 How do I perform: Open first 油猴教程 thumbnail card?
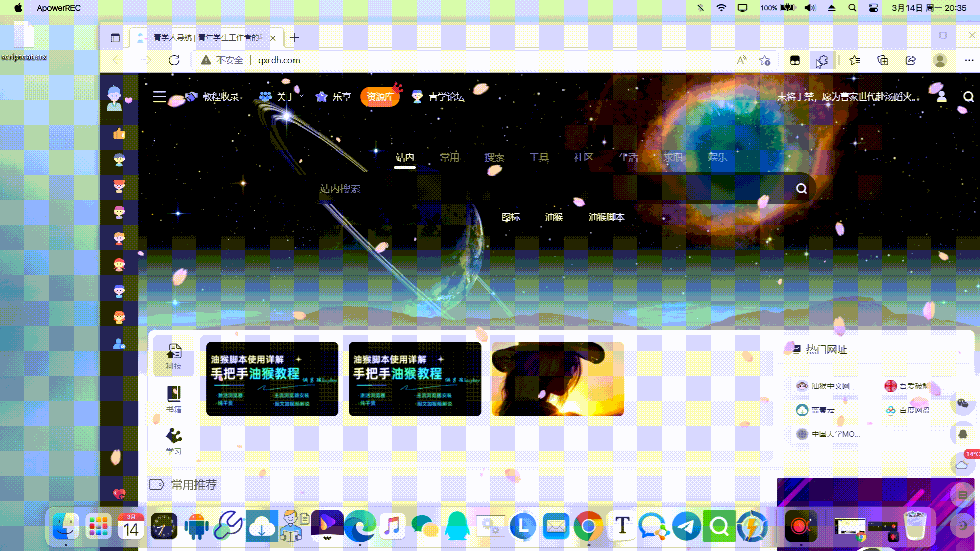pos(272,379)
